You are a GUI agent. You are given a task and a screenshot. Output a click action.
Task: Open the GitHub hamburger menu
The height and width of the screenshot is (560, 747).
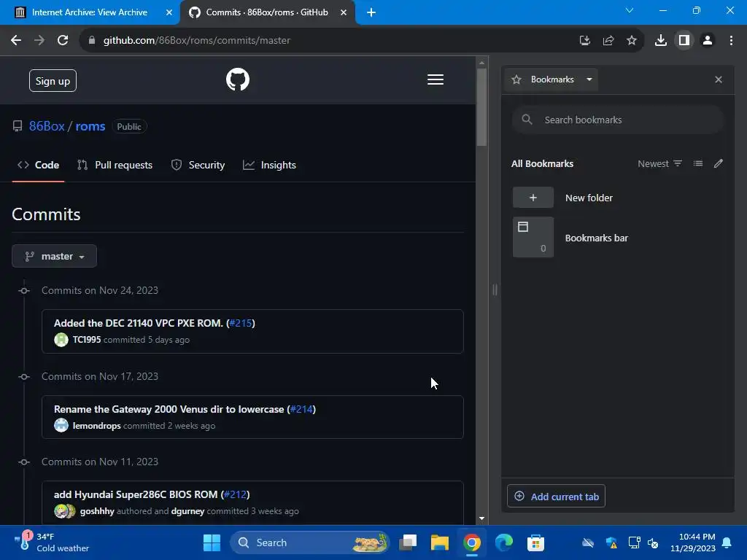coord(436,79)
